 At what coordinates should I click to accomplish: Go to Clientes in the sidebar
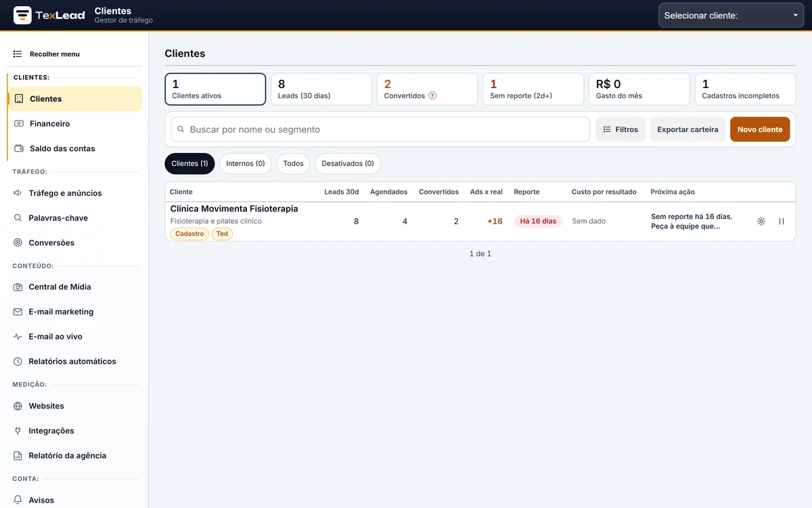pyautogui.click(x=74, y=99)
